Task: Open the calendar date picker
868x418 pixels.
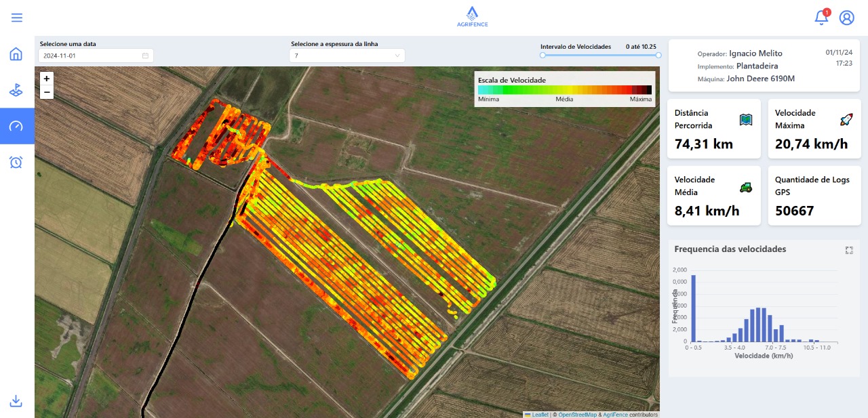Action: pos(145,56)
